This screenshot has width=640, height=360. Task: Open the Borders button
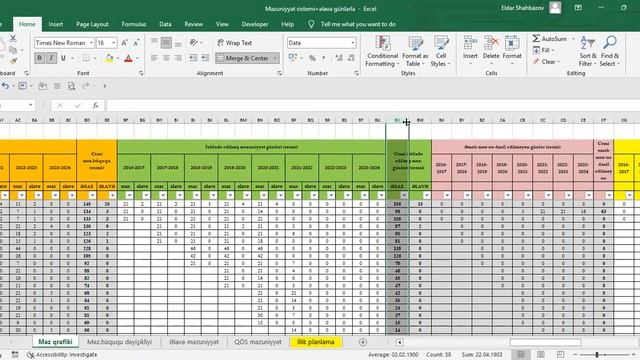point(86,58)
